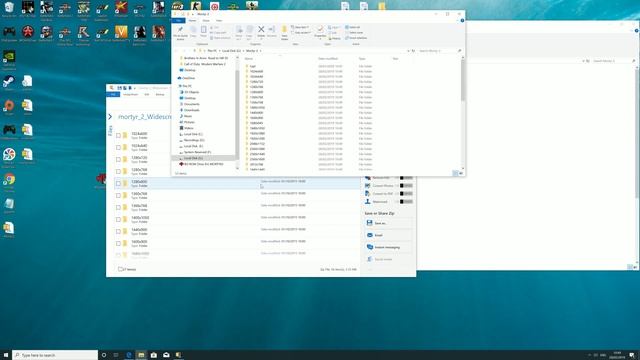Image resolution: width=640 pixels, height=360 pixels.
Task: Open Steam desktop shortcut
Action: pyautogui.click(x=9, y=83)
